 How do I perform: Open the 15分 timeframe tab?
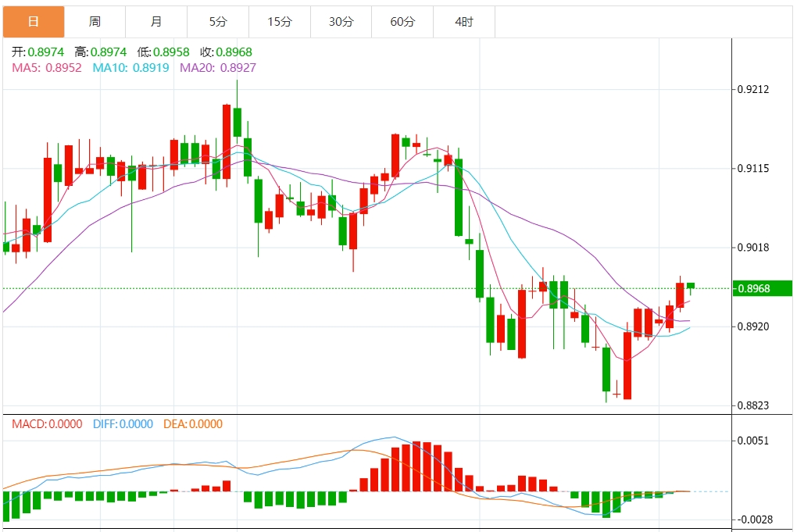point(280,22)
